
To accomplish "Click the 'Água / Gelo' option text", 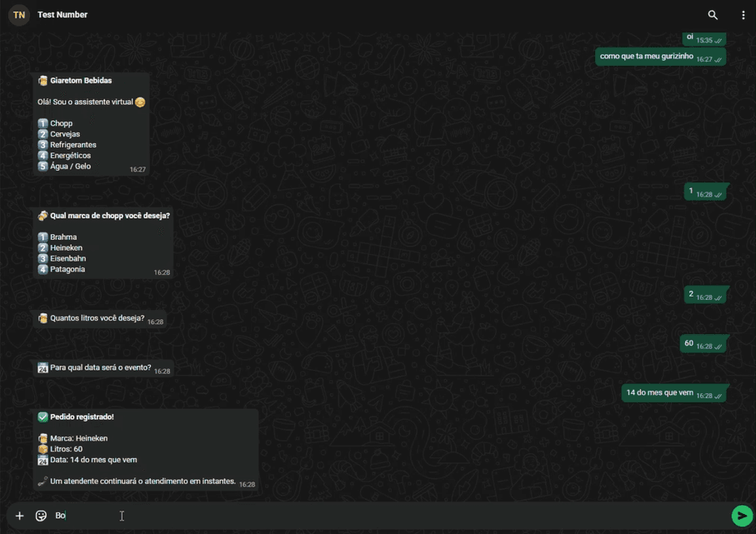I will (x=70, y=167).
